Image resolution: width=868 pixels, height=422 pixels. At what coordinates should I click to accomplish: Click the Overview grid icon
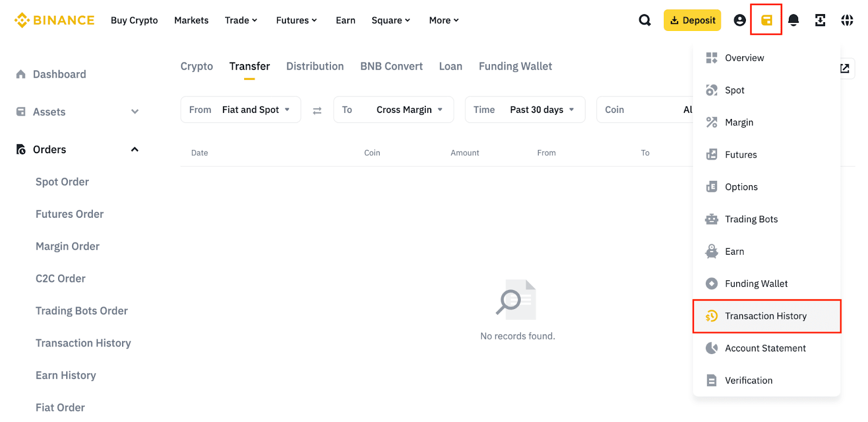tap(711, 58)
